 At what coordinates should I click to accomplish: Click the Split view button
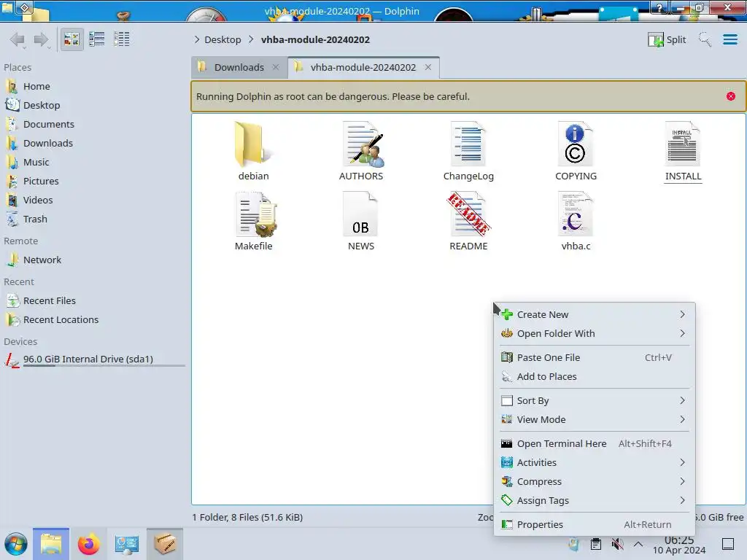(x=667, y=39)
